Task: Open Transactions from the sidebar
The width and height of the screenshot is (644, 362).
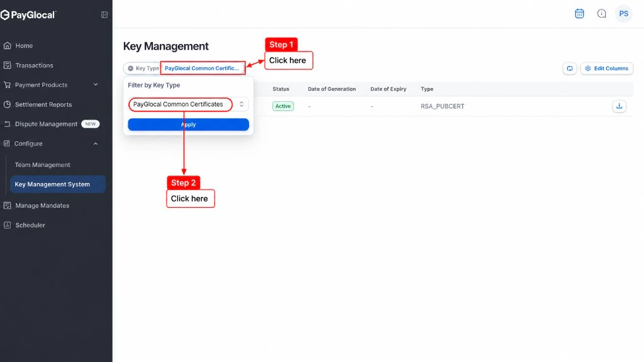Action: coord(34,65)
